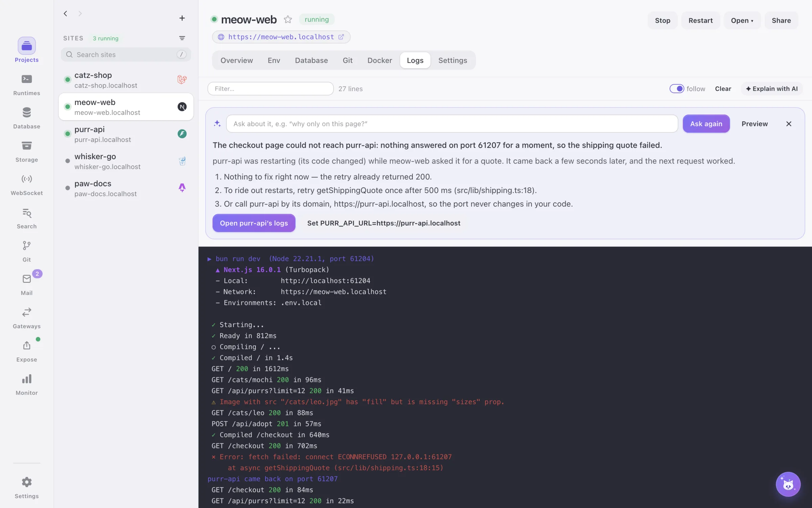
Task: Switch to the Overview tab
Action: coord(236,60)
